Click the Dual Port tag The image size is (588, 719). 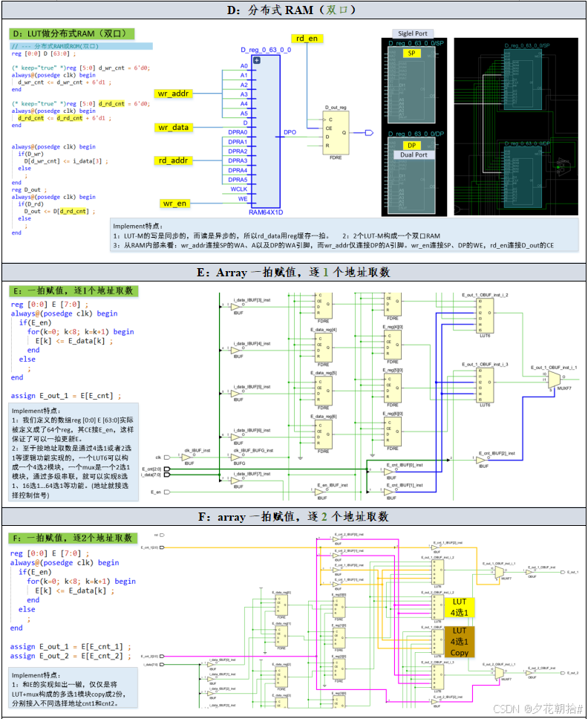(x=414, y=155)
